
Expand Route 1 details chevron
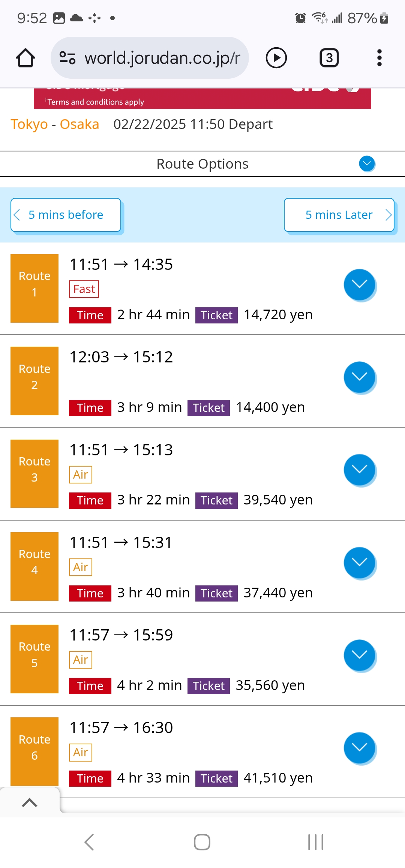[x=359, y=284]
